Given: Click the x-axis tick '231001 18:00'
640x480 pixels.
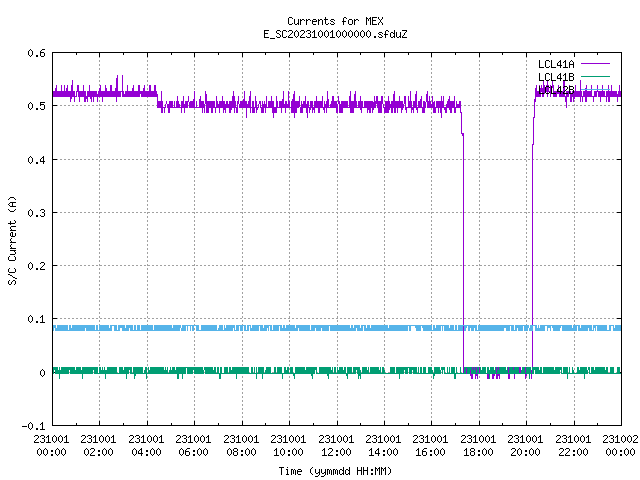Looking at the screenshot, I should click(x=478, y=446).
